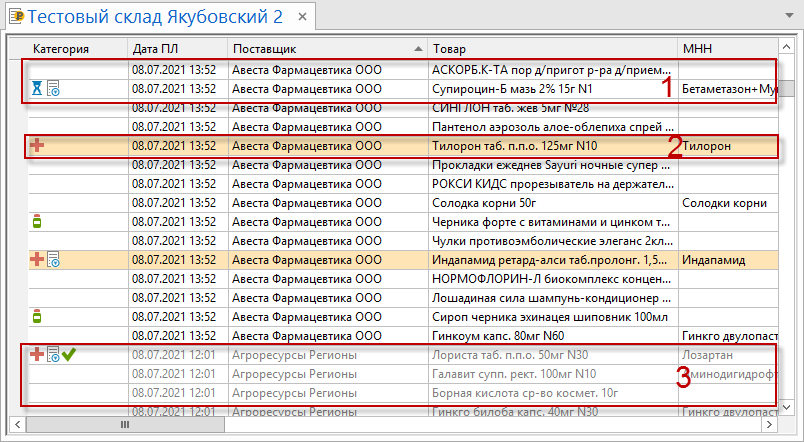This screenshot has height=442, width=804.
Task: Click the document icon in Лориста row
Action: pyautogui.click(x=53, y=354)
